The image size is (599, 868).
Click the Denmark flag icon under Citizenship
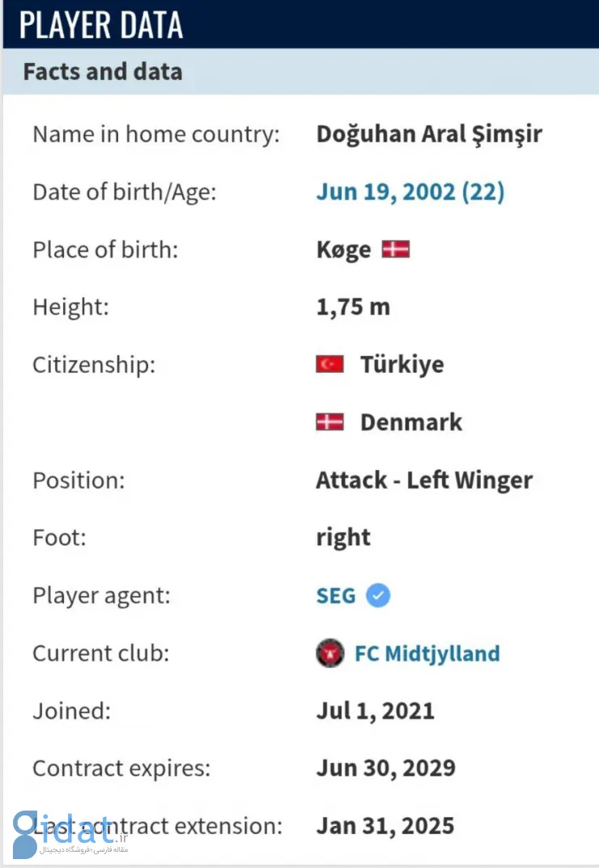point(329,421)
